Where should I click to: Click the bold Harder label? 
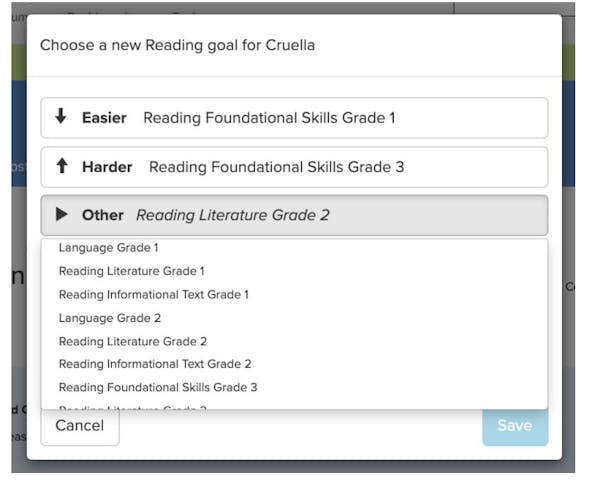pos(107,167)
